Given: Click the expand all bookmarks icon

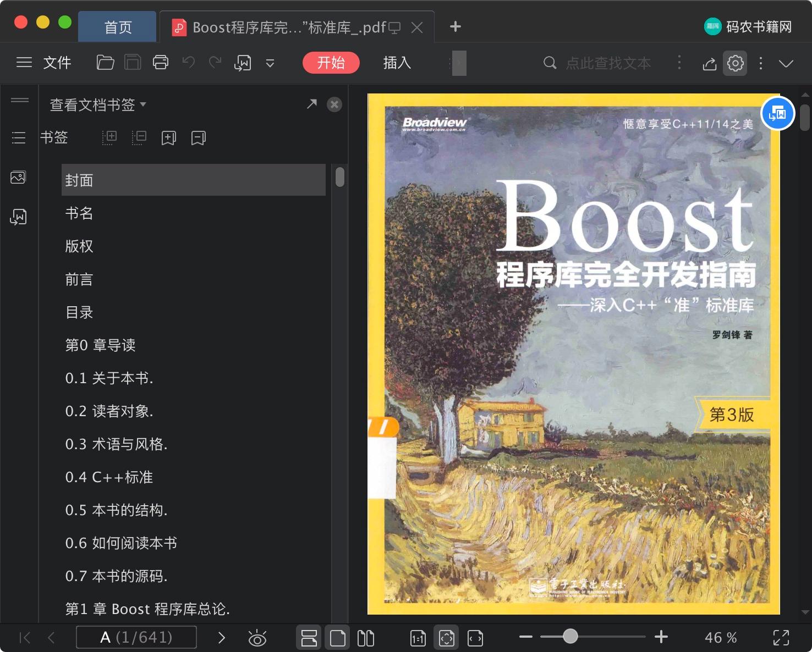Looking at the screenshot, I should click(109, 137).
